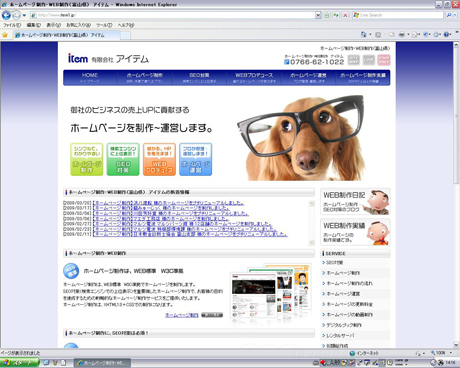Open the WEB制作日記 sidebar banner
This screenshot has height=368, width=460.
tap(355, 201)
